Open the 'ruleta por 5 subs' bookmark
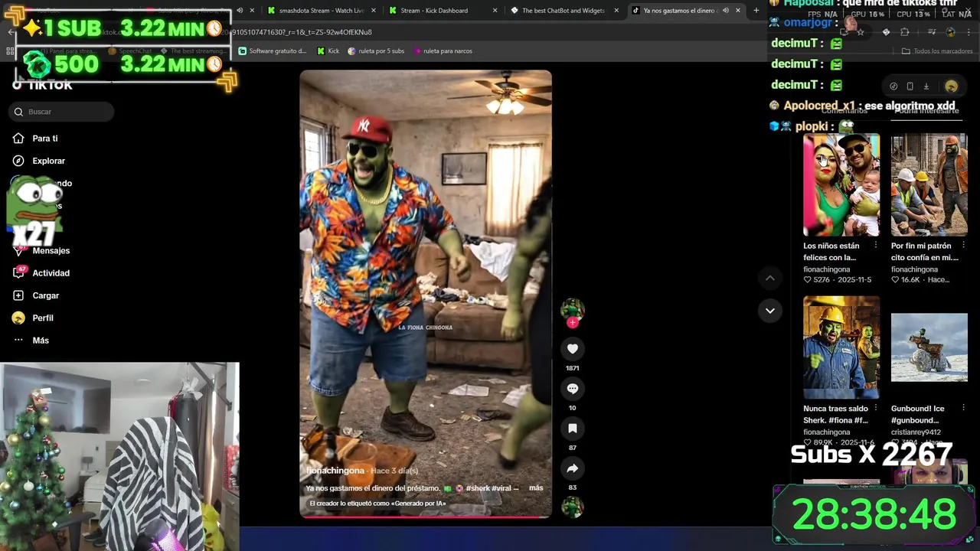Image resolution: width=980 pixels, height=551 pixels. pyautogui.click(x=376, y=51)
